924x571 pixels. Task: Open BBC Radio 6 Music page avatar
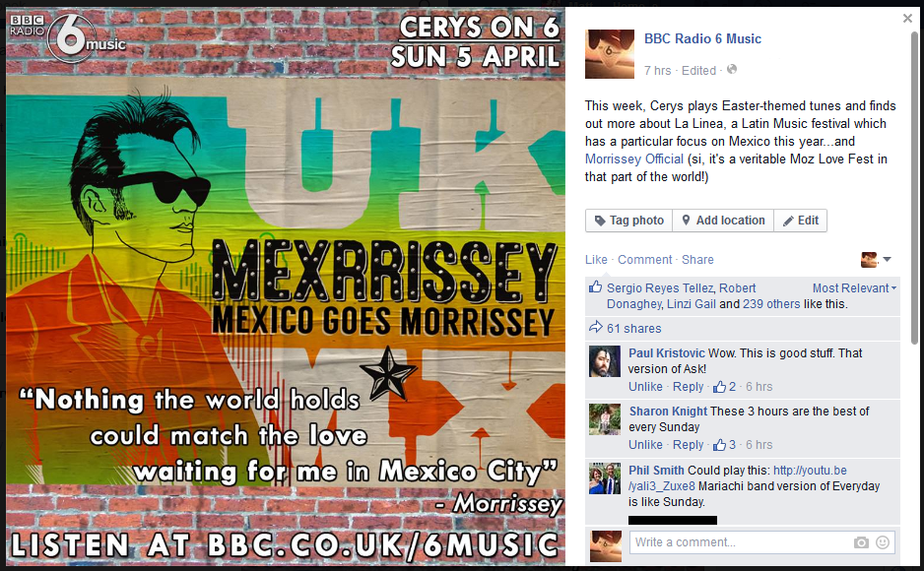coord(610,54)
